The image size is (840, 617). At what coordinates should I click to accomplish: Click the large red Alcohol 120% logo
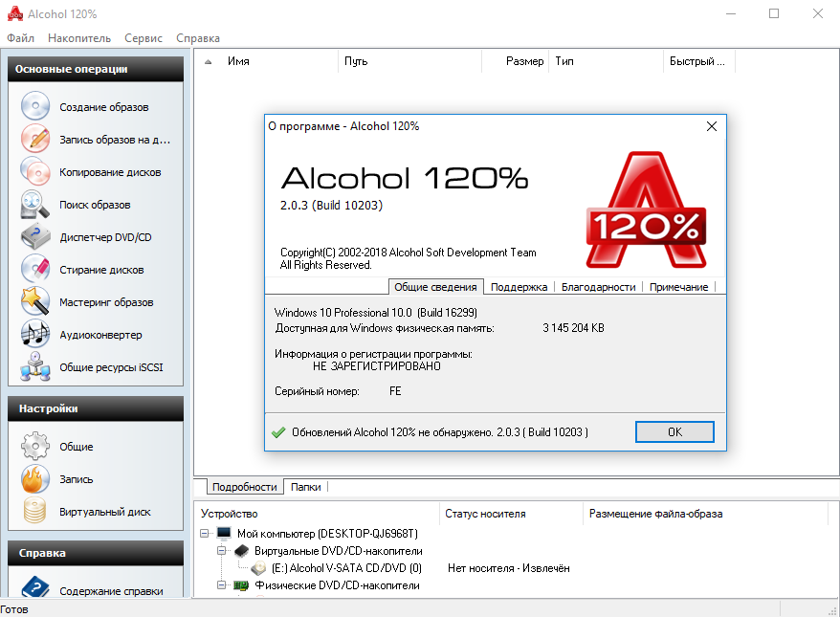(x=646, y=209)
